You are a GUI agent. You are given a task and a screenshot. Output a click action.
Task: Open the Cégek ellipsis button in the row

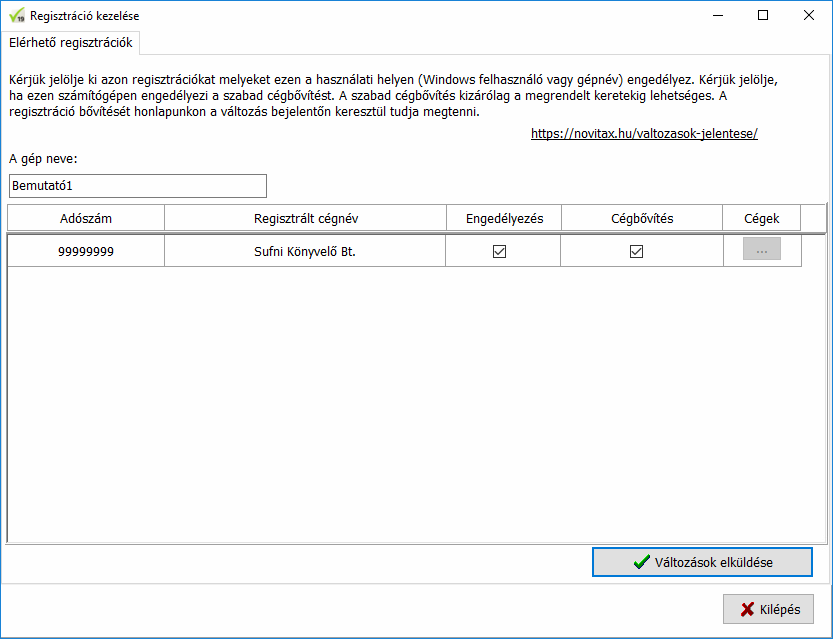tap(762, 249)
